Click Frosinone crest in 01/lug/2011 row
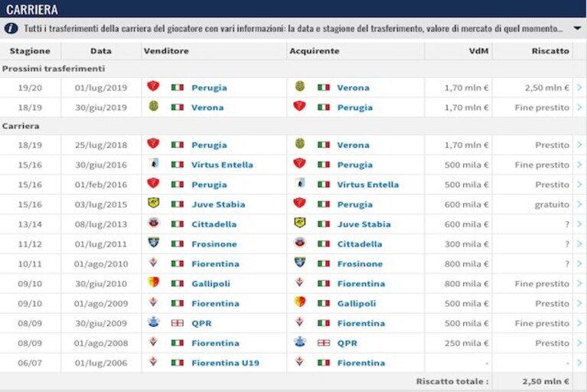Screen dimensions: 587x392 pyautogui.click(x=154, y=243)
